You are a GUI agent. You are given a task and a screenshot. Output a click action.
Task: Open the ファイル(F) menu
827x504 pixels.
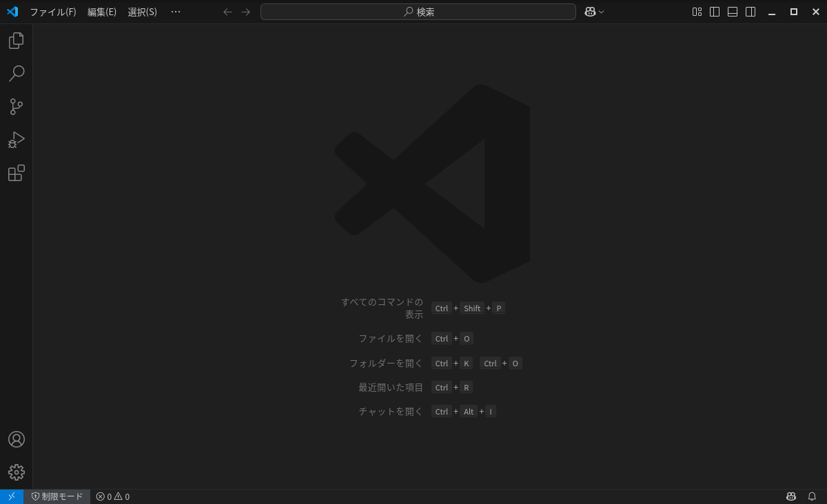click(x=53, y=12)
